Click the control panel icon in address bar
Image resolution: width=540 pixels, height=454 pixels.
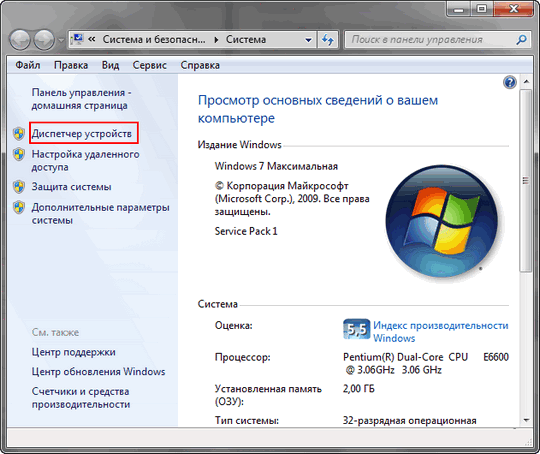point(78,40)
